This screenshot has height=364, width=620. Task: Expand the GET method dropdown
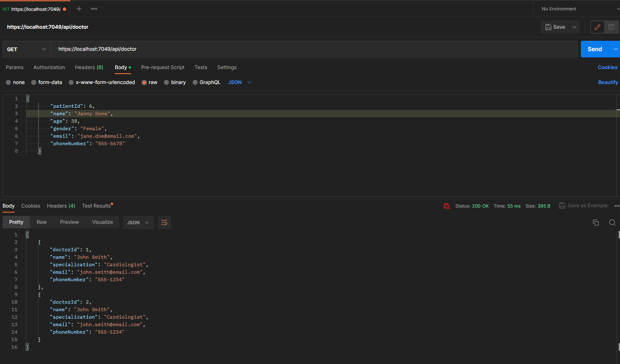click(27, 49)
